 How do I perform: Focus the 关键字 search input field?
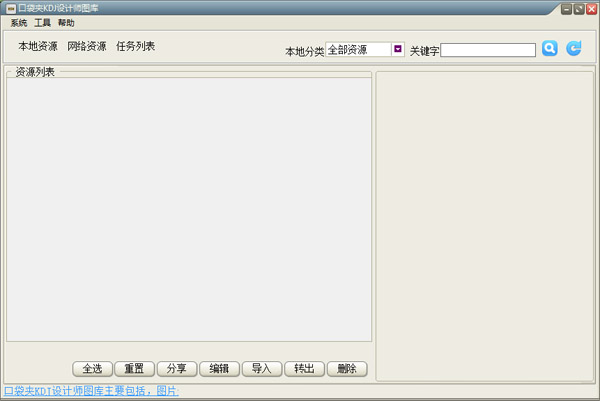click(488, 50)
